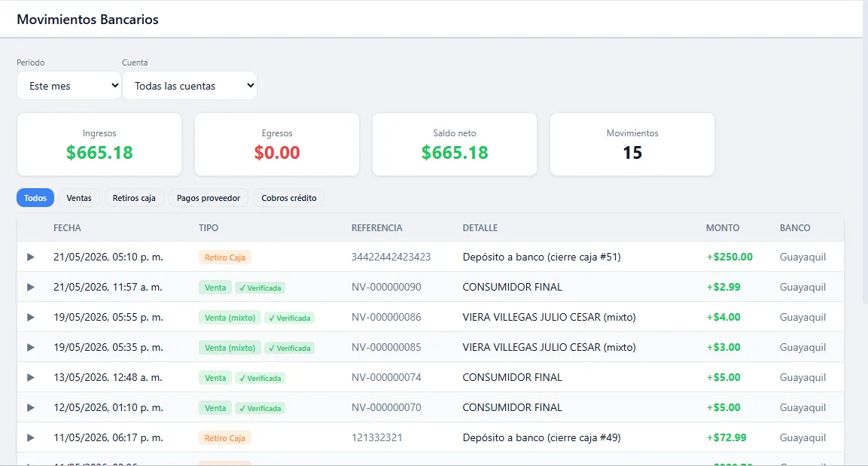Viewport: 868px width, 466px height.
Task: Click the amount +$4.00
Action: tap(723, 317)
